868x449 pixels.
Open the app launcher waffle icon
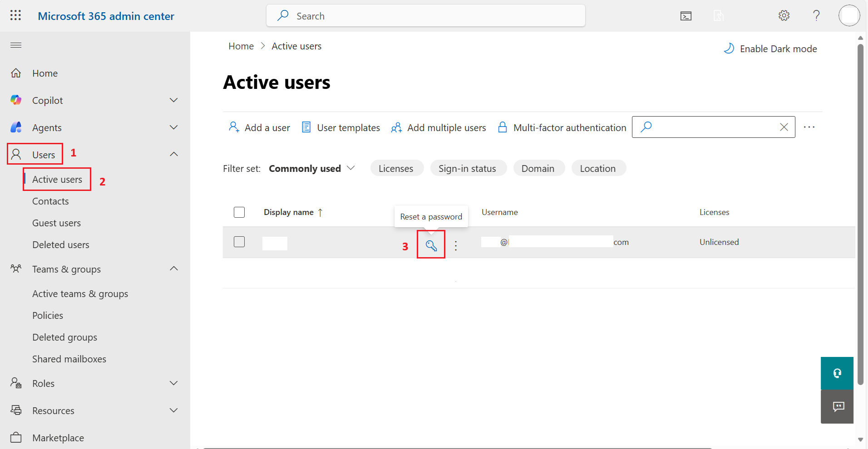coord(15,15)
